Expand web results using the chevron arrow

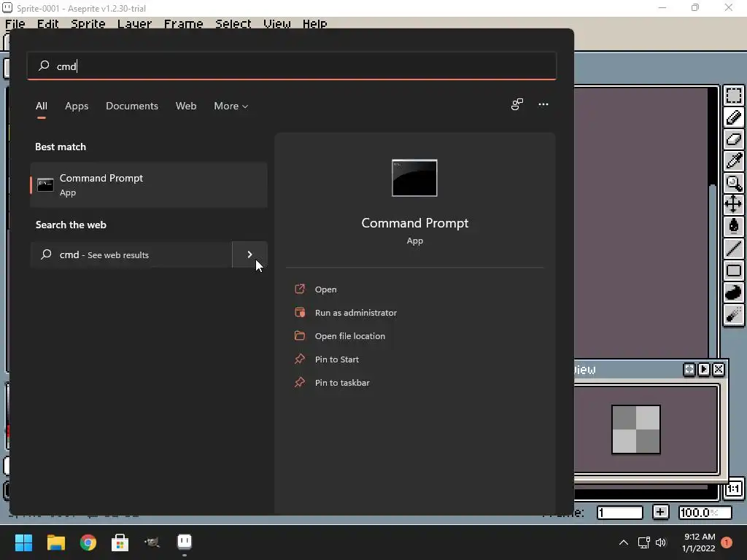pos(249,254)
